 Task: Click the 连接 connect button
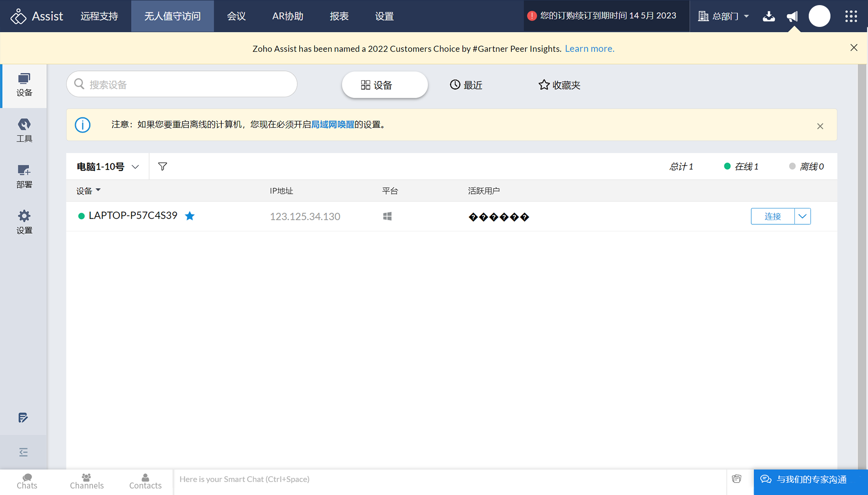(x=772, y=216)
